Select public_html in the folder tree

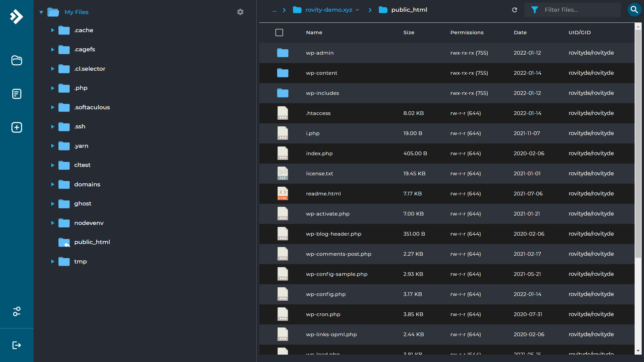92,242
